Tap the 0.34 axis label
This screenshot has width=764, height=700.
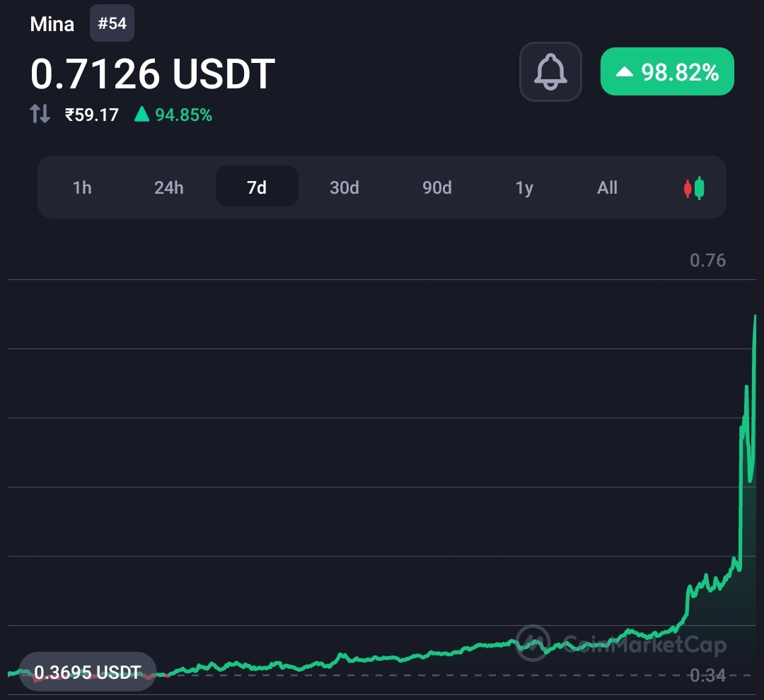pos(707,675)
